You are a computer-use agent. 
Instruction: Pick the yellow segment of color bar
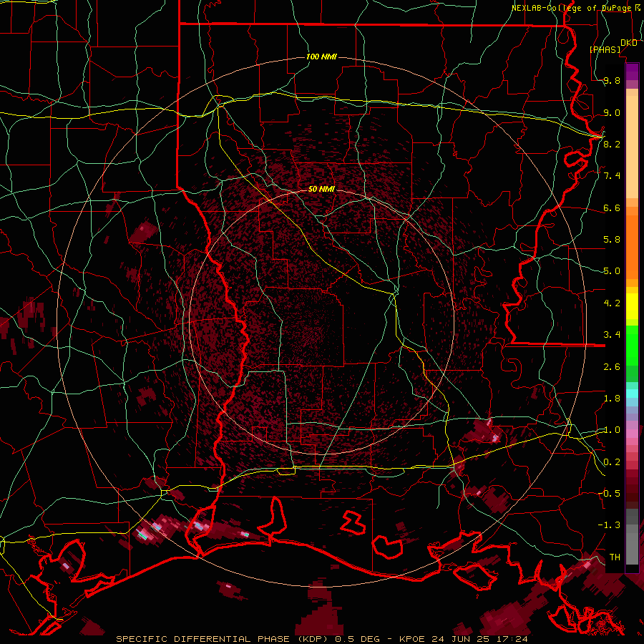pyautogui.click(x=632, y=306)
